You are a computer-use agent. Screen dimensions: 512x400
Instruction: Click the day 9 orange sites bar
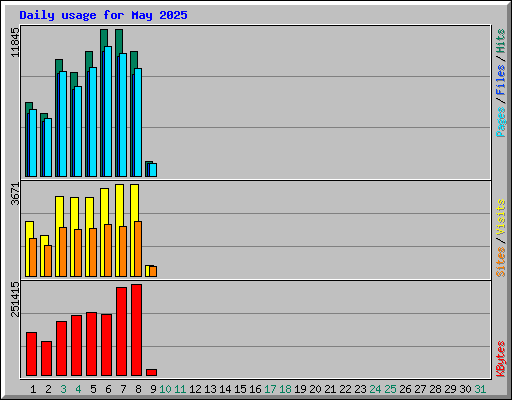[153, 271]
